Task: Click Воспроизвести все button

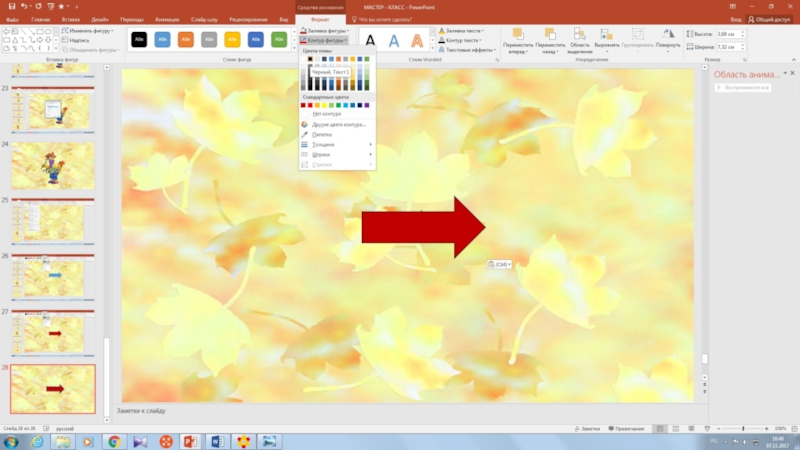Action: 743,88
